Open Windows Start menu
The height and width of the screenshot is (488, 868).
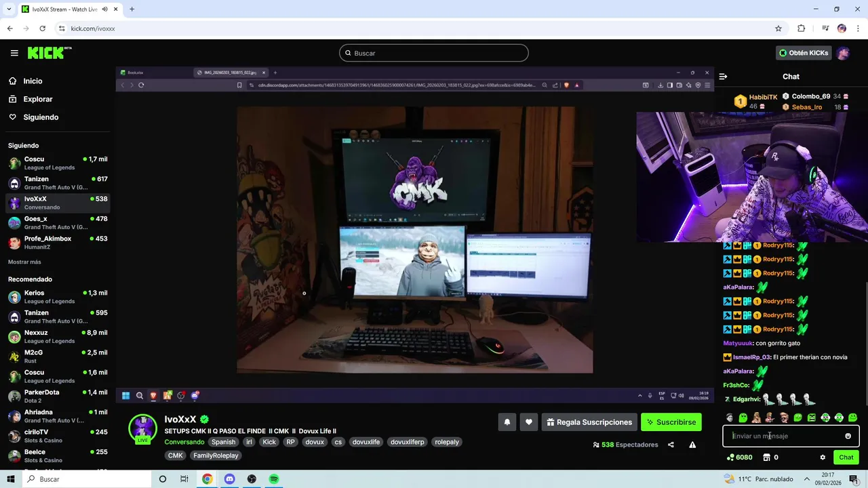pos(11,479)
